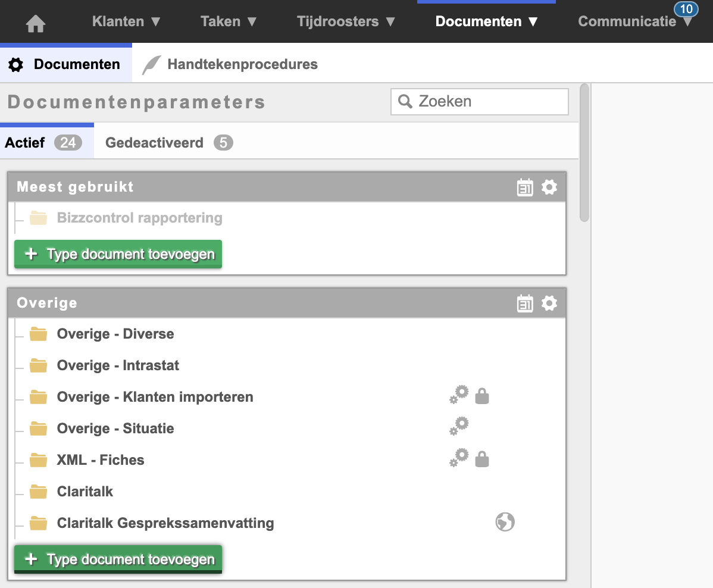The width and height of the screenshot is (713, 588).
Task: Click lock icon for Overige - Klanten importeren
Action: [482, 396]
